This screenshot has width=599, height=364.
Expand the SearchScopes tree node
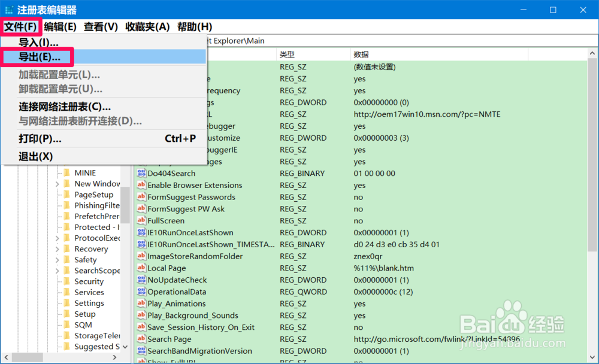pyautogui.click(x=57, y=271)
